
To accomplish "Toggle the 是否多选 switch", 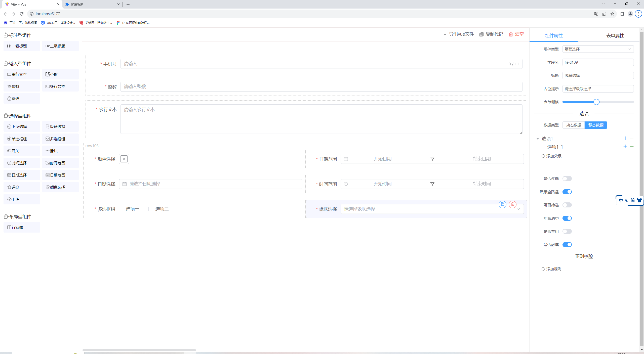I will coord(567,179).
